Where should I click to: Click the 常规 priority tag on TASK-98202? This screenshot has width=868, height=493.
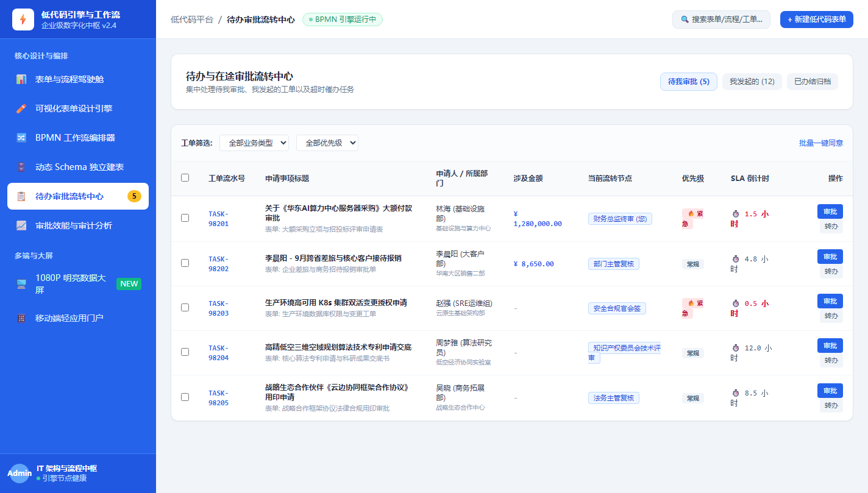tap(693, 264)
